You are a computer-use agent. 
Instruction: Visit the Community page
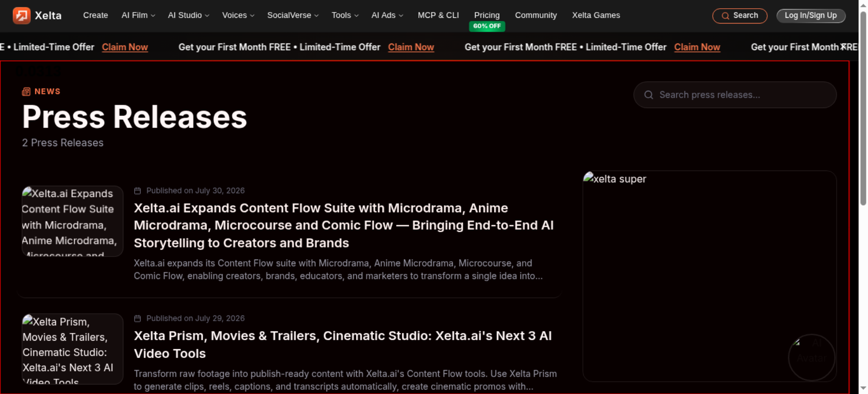click(536, 15)
